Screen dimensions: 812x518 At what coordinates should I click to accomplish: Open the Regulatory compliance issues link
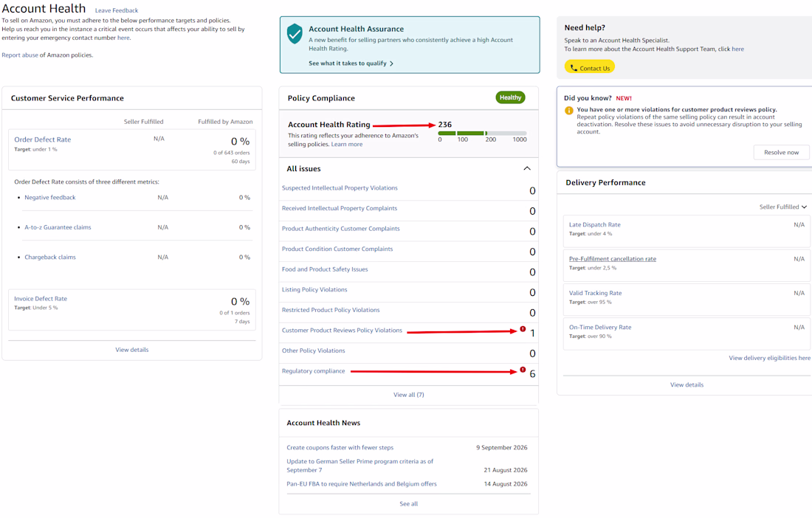[313, 371]
